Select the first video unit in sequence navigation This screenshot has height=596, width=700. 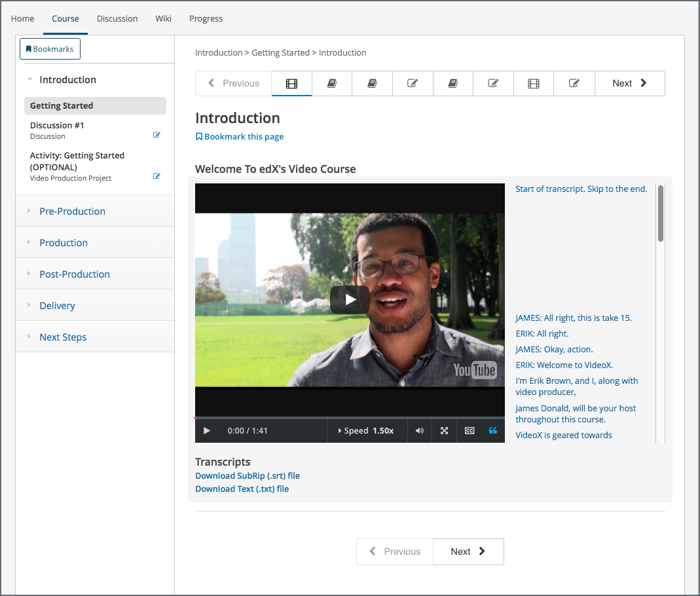(291, 83)
